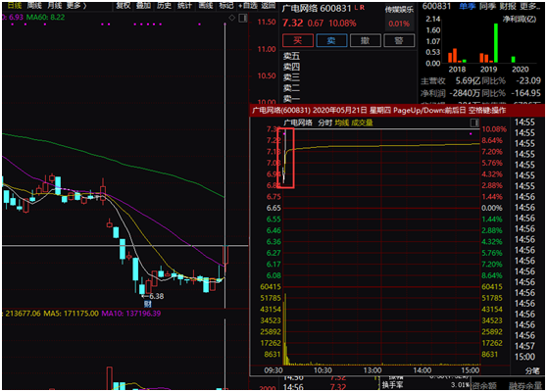Image resolution: width=547 pixels, height=392 pixels.
Task: Open the 财报 financial report tab
Action: point(508,6)
